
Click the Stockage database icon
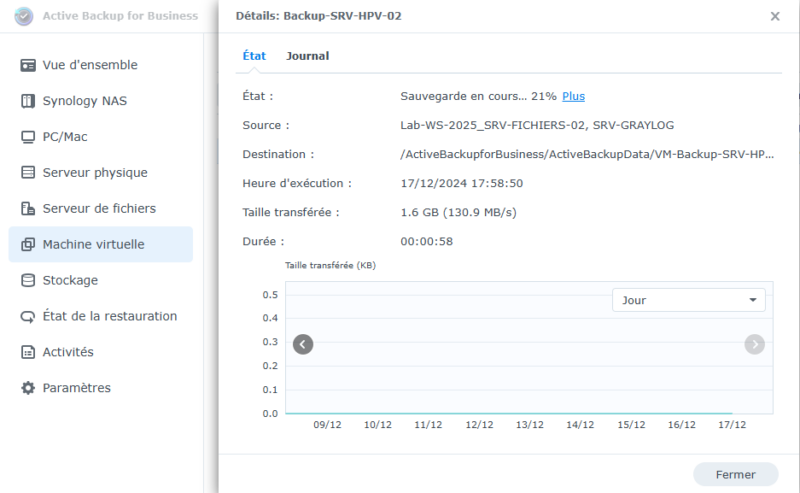(x=28, y=280)
